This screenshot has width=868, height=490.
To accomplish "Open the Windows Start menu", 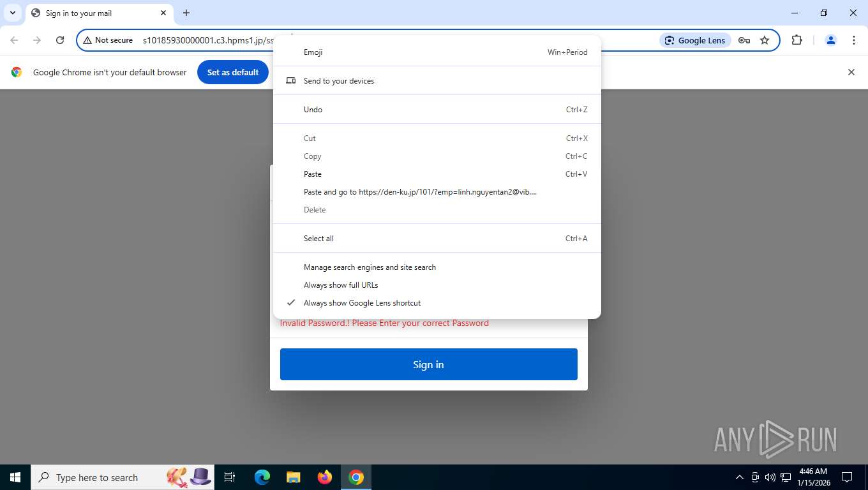I will tap(15, 477).
